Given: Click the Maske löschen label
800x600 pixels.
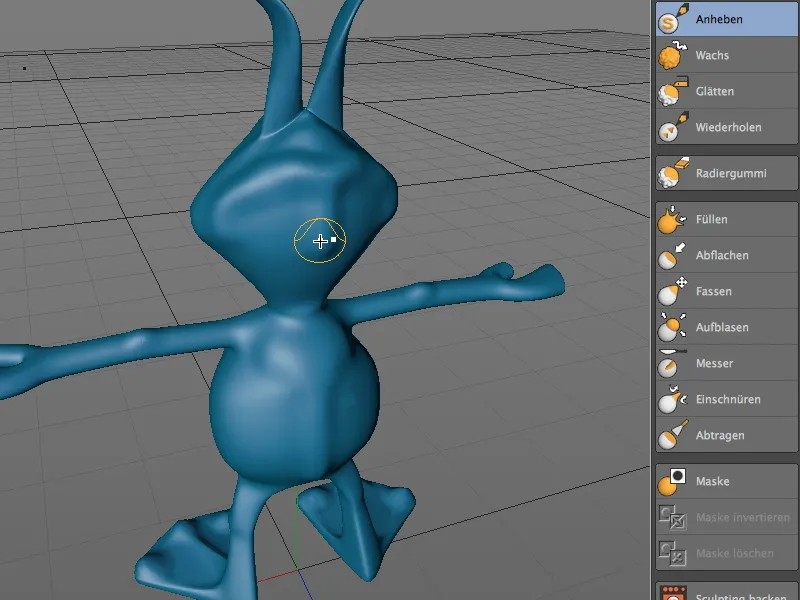Looking at the screenshot, I should [x=735, y=553].
